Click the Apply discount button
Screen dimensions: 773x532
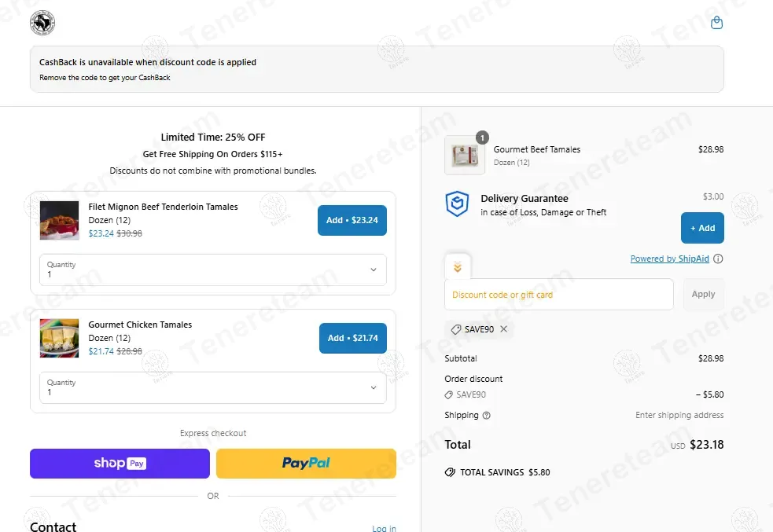coord(704,295)
